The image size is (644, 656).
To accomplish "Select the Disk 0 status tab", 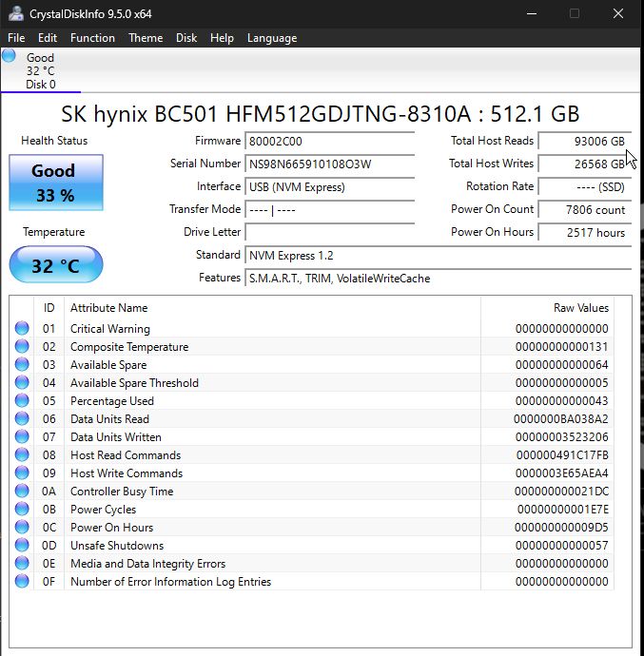I will coord(41,70).
